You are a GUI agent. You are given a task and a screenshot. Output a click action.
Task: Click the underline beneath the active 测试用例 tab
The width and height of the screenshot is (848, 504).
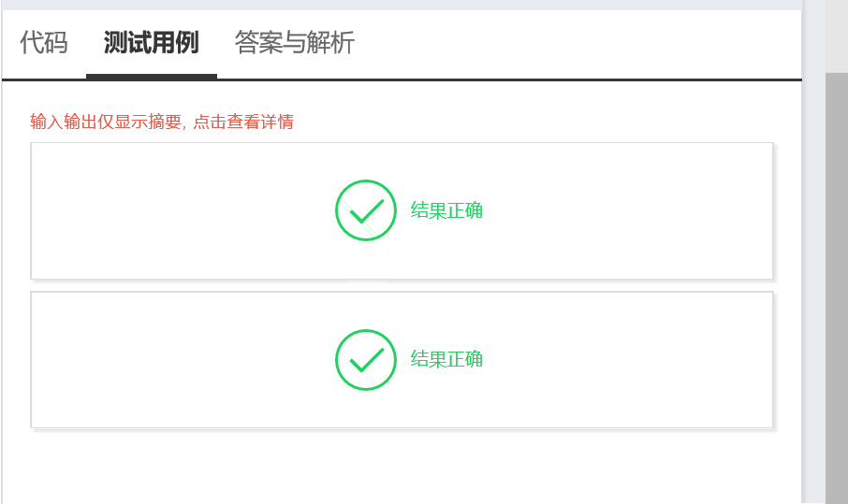[x=151, y=76]
